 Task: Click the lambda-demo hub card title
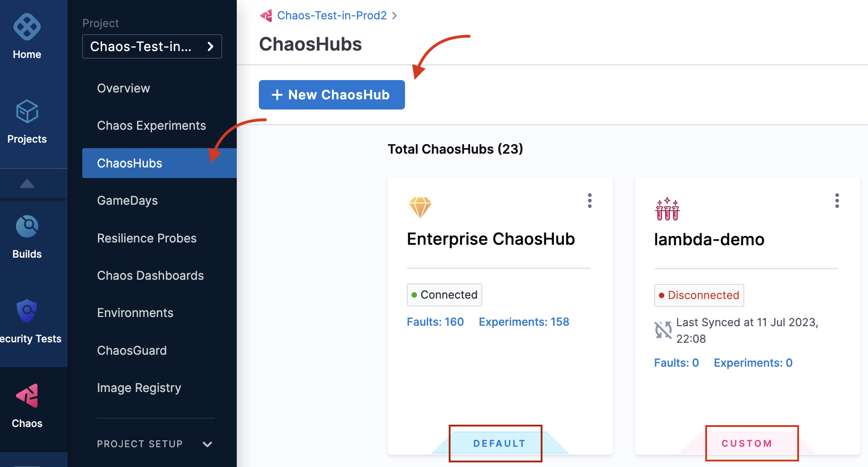click(709, 240)
